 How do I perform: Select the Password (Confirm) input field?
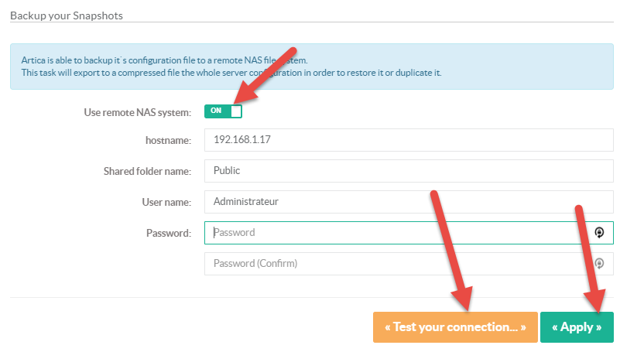point(395,264)
